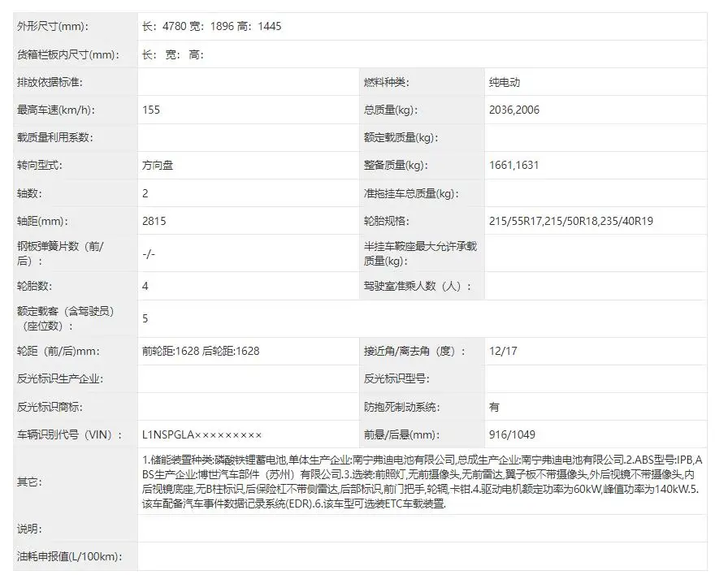Click the VIN value L1NSPGLA×××××××××

(201, 434)
